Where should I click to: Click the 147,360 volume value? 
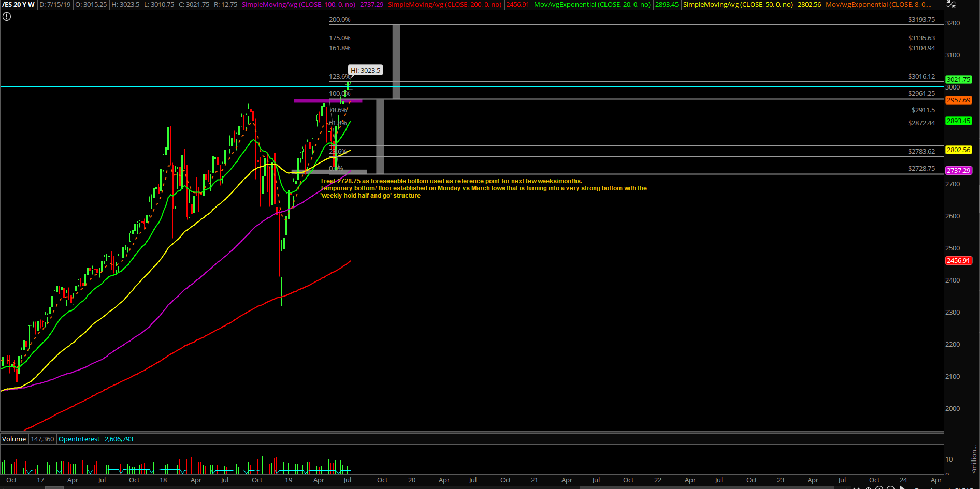[x=42, y=439]
